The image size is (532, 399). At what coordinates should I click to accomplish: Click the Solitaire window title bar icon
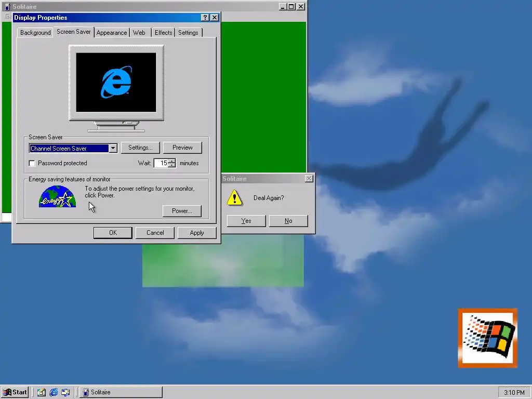[x=7, y=6]
